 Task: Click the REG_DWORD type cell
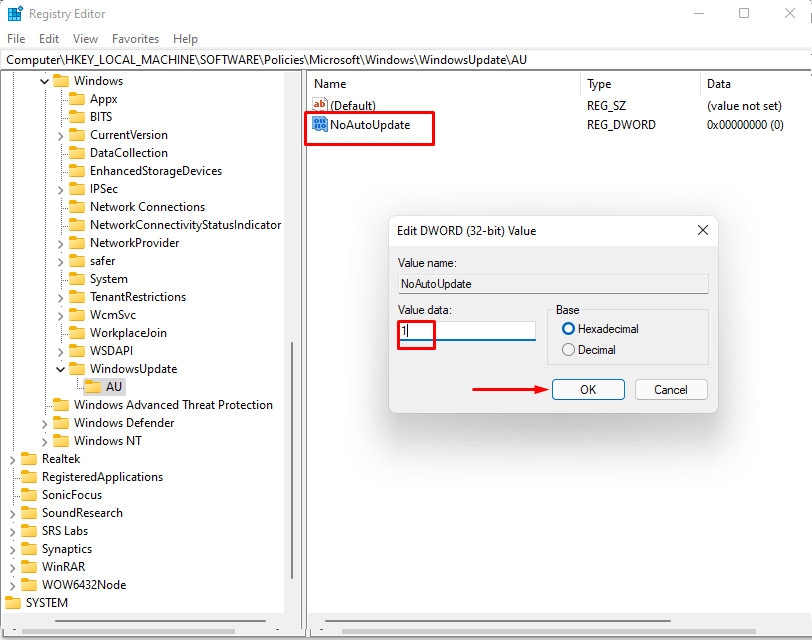[x=621, y=125]
